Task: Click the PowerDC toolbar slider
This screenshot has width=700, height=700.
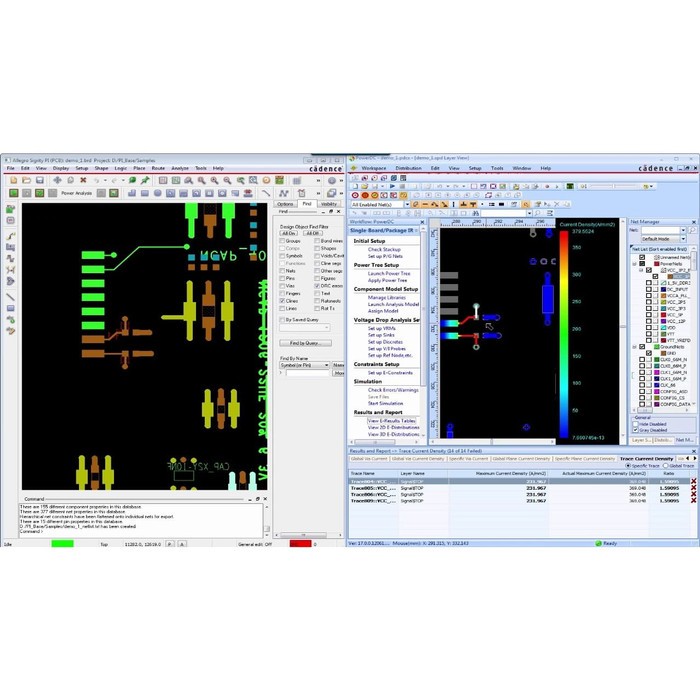Action: [x=615, y=186]
